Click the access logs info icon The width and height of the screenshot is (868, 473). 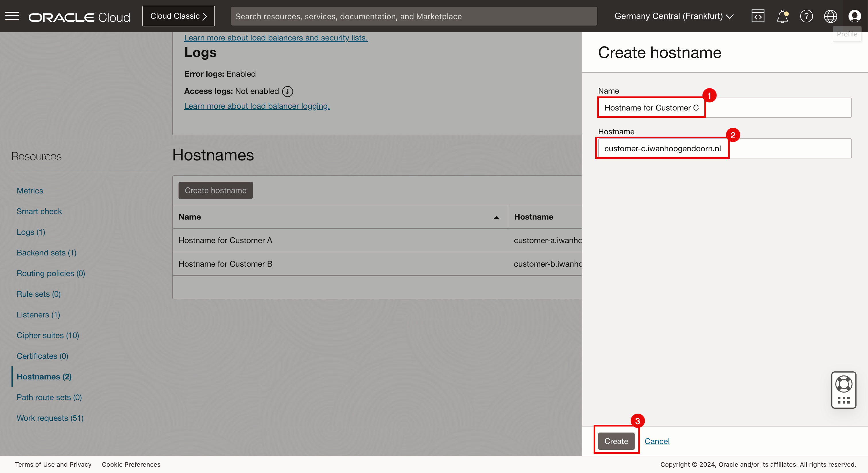[x=287, y=91]
